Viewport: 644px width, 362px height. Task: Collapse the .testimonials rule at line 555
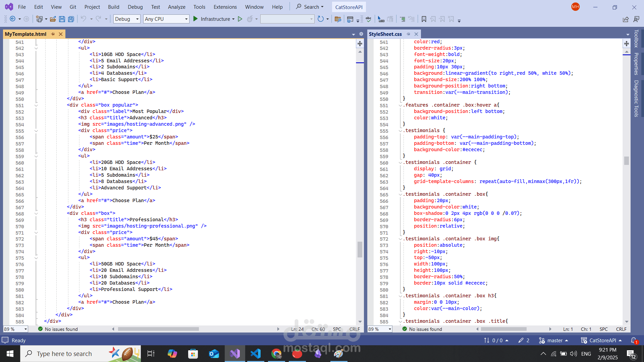[x=400, y=131]
